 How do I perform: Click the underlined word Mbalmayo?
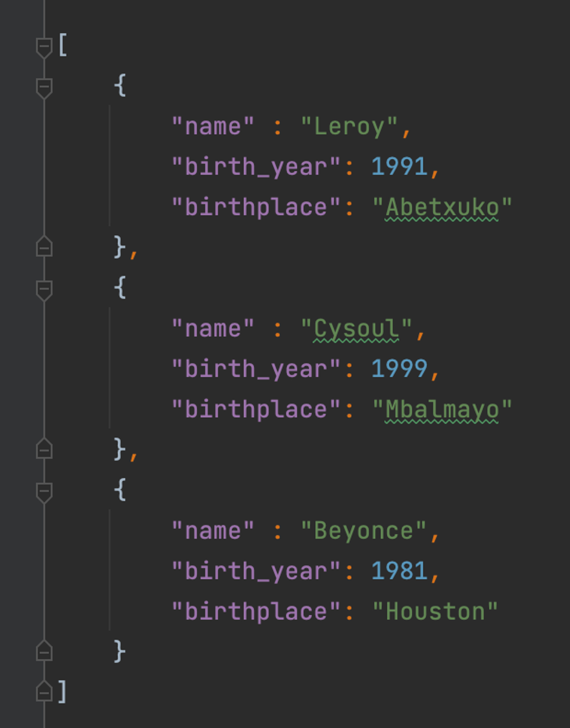pos(442,410)
